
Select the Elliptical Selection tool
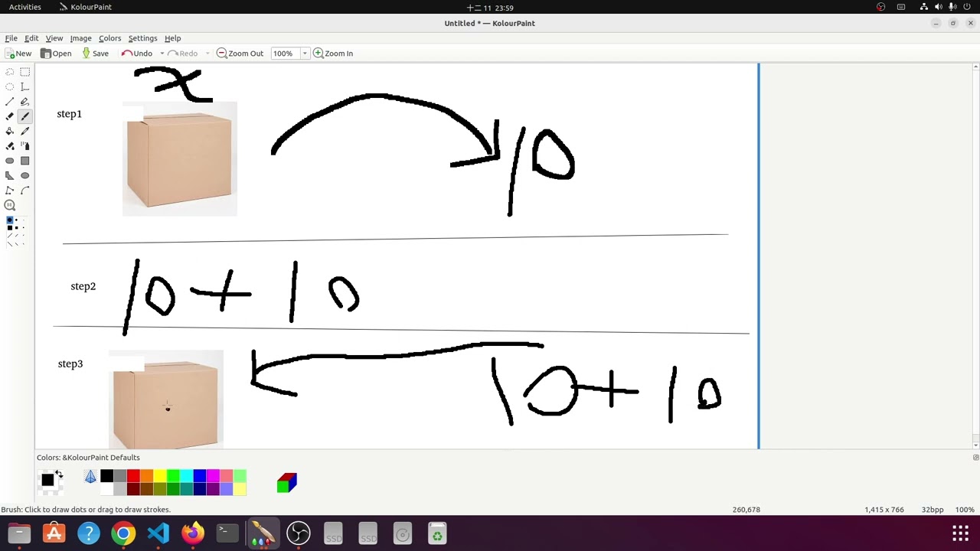point(10,86)
